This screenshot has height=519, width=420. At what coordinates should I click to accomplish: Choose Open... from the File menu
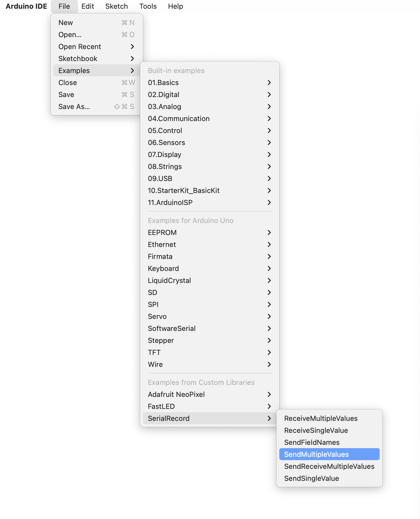(x=97, y=35)
